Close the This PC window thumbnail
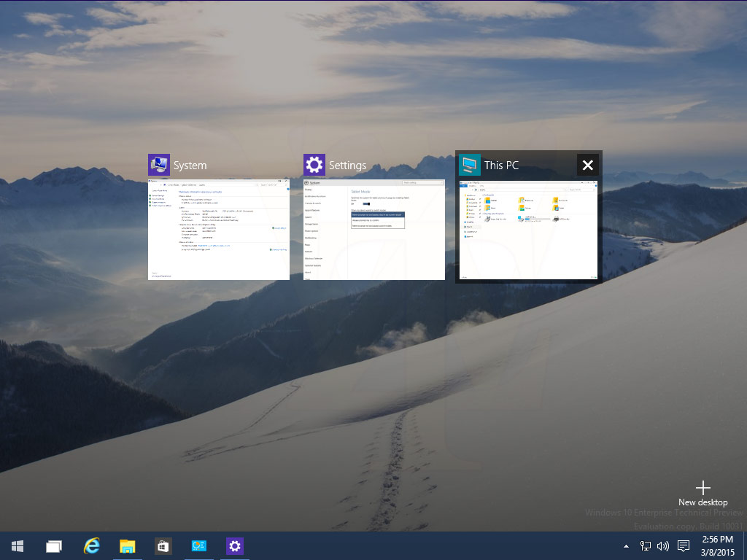This screenshot has width=747, height=560. coord(588,165)
